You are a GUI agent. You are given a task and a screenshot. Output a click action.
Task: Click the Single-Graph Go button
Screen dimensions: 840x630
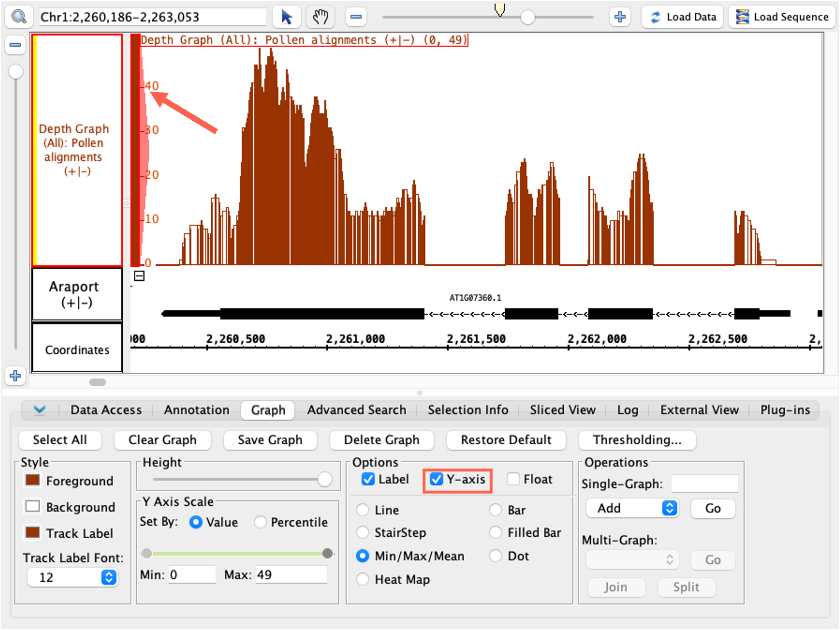point(713,509)
